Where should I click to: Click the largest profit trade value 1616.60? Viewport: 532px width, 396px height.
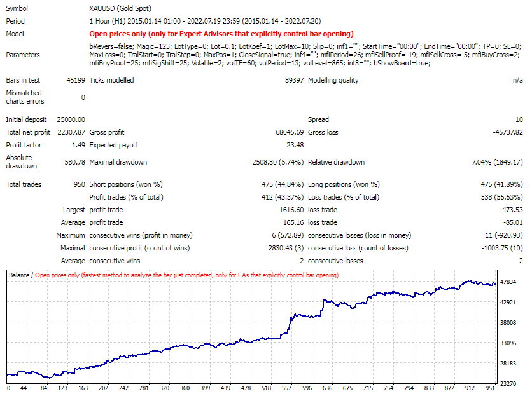pyautogui.click(x=291, y=210)
